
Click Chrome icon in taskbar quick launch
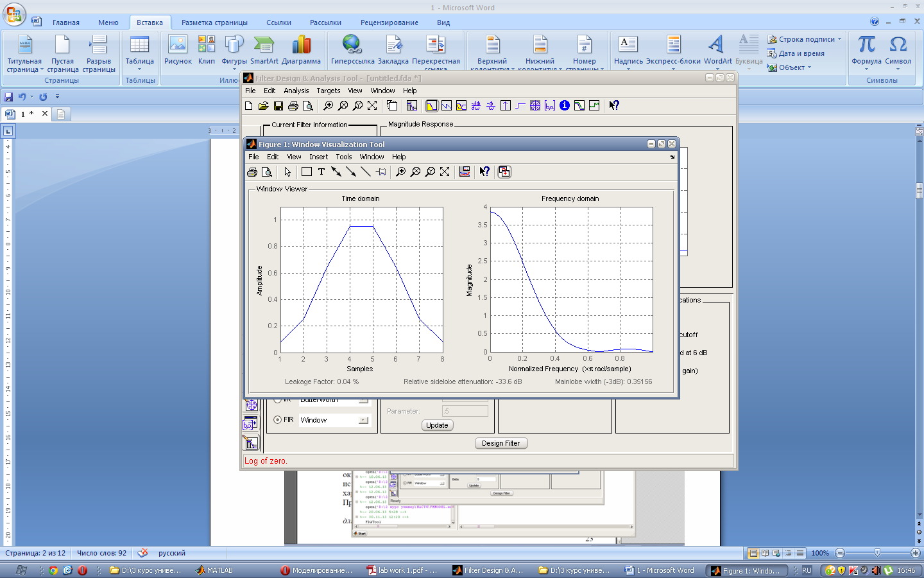click(53, 570)
